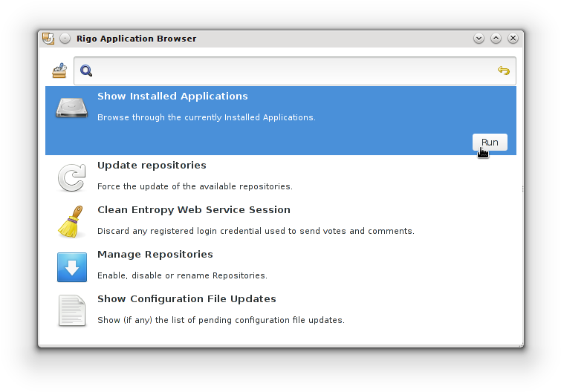This screenshot has width=561, height=392.
Task: Click the yellow back arrow in search bar
Action: [503, 71]
